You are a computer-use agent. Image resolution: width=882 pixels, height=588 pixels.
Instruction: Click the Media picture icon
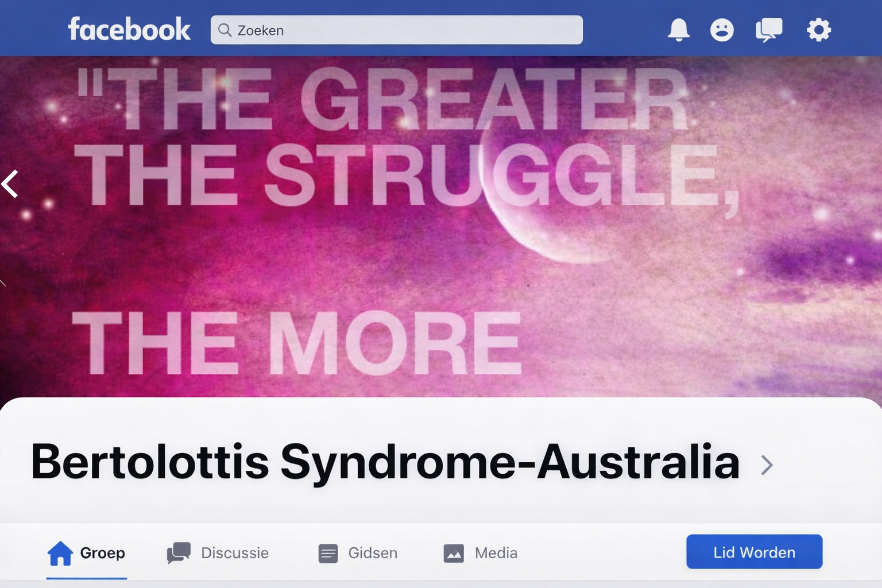tap(454, 554)
